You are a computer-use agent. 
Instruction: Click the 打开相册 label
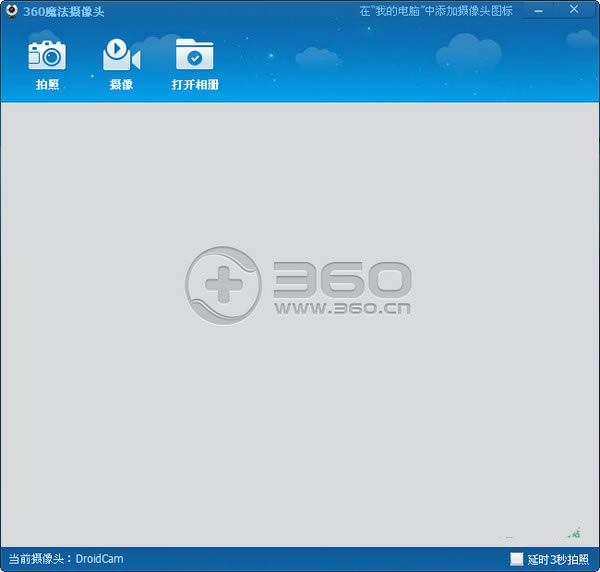pyautogui.click(x=195, y=84)
